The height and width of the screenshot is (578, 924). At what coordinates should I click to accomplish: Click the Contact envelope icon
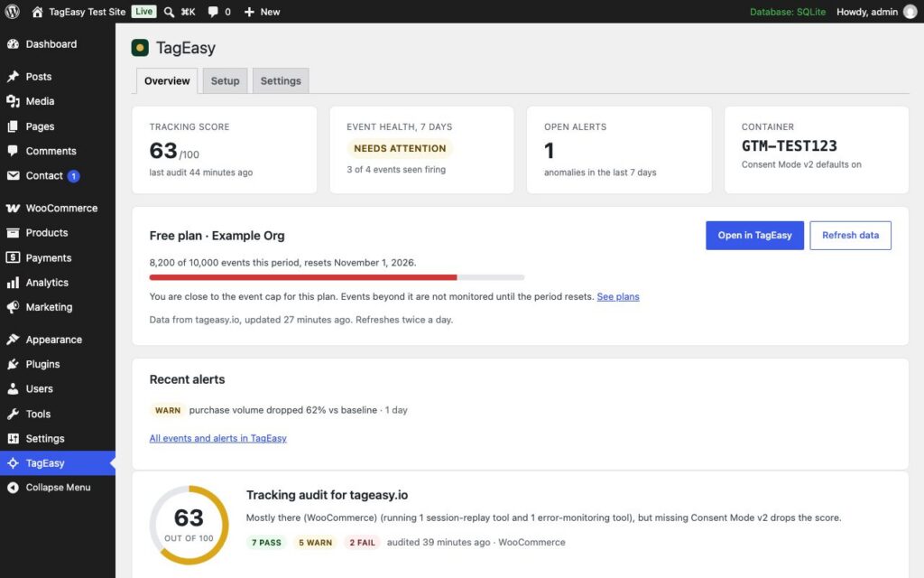coord(13,176)
